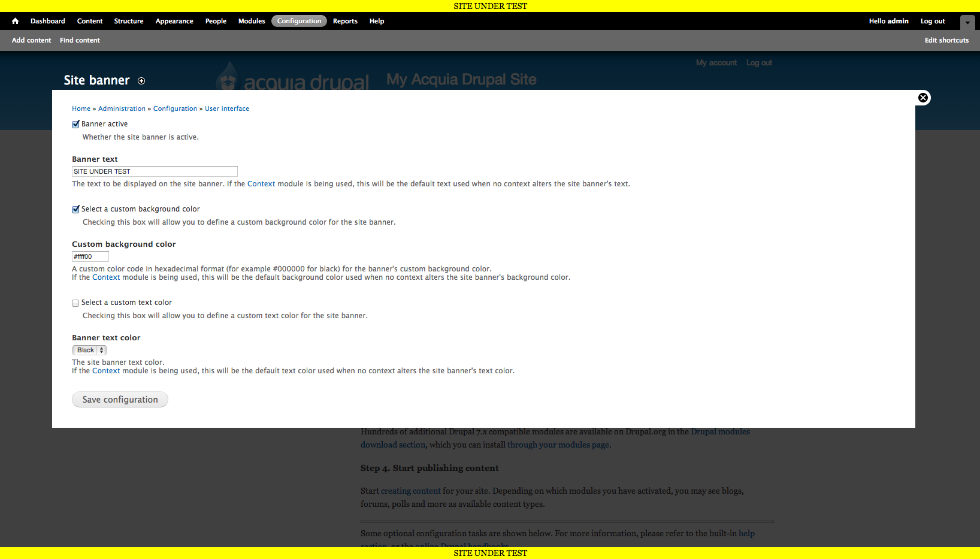Click the 'Step 4. Start publishing content' heading
The image size is (980, 559).
pos(429,468)
